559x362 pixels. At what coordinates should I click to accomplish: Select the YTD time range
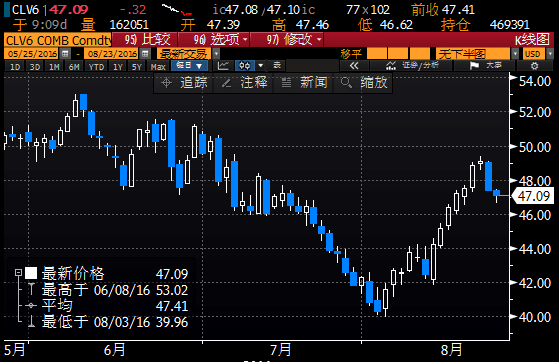(96, 67)
